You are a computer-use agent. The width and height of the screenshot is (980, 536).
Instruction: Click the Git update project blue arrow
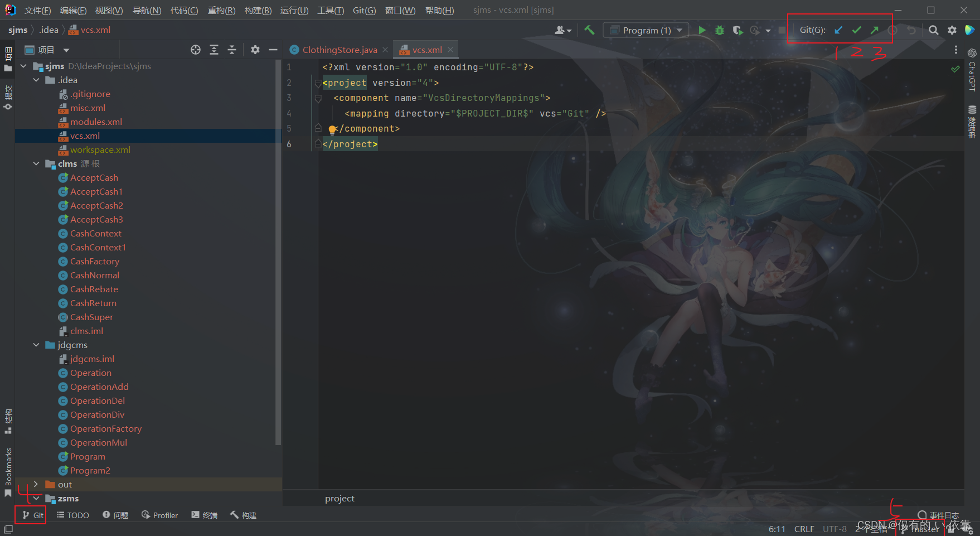click(x=838, y=30)
